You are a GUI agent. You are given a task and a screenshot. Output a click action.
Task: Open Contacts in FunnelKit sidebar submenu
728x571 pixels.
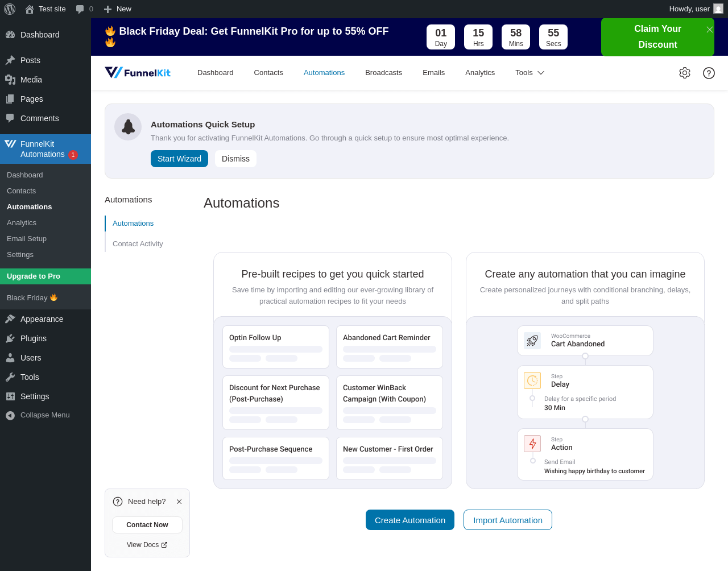coord(45,191)
